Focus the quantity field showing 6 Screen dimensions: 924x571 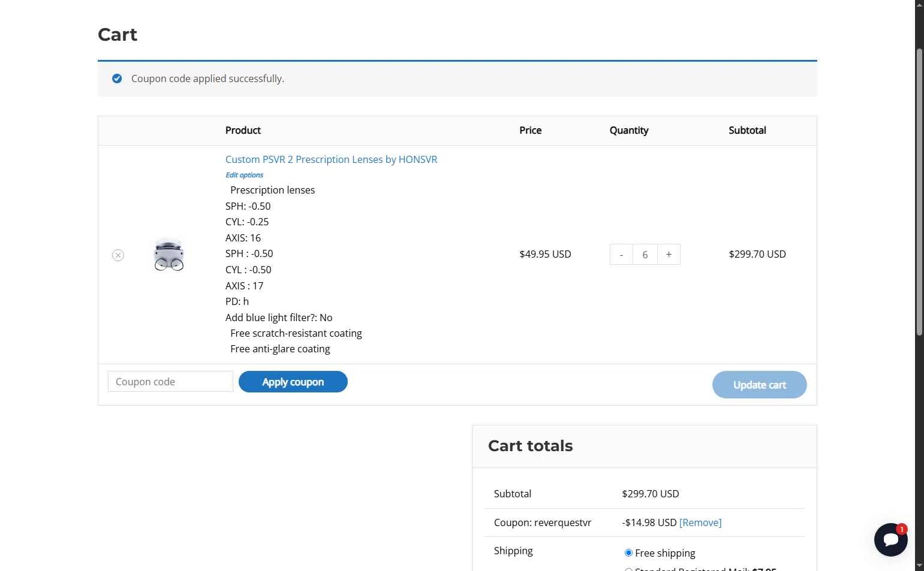point(645,255)
